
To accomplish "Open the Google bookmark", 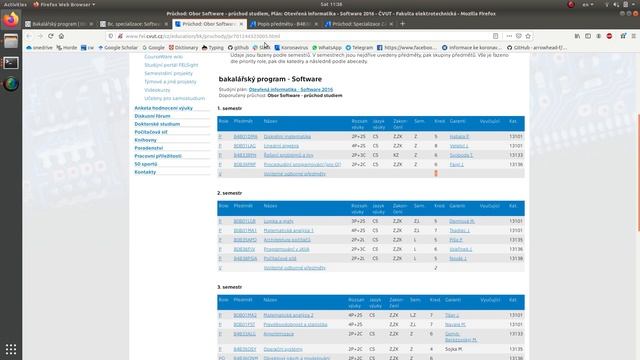I will click(x=153, y=47).
